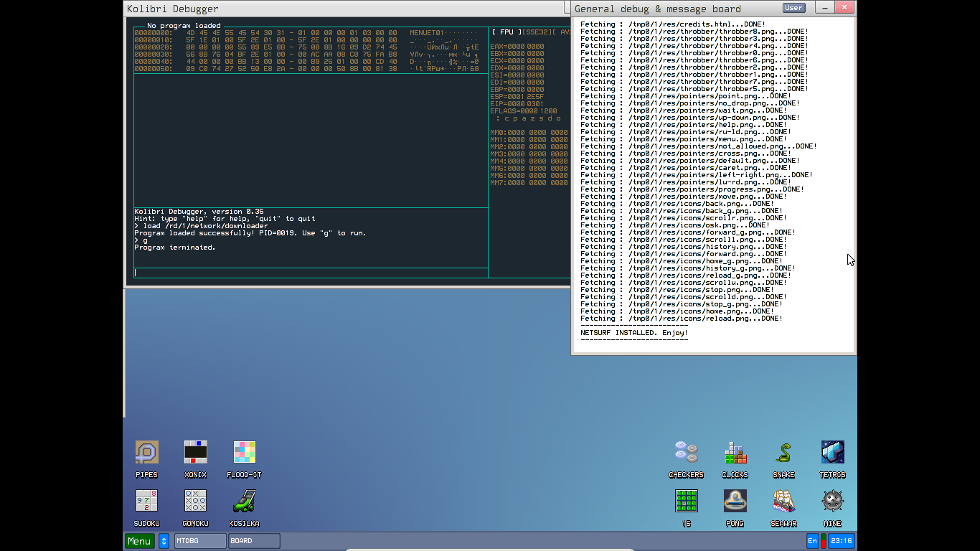
Task: Start the CHECKERS game
Action: tap(686, 453)
